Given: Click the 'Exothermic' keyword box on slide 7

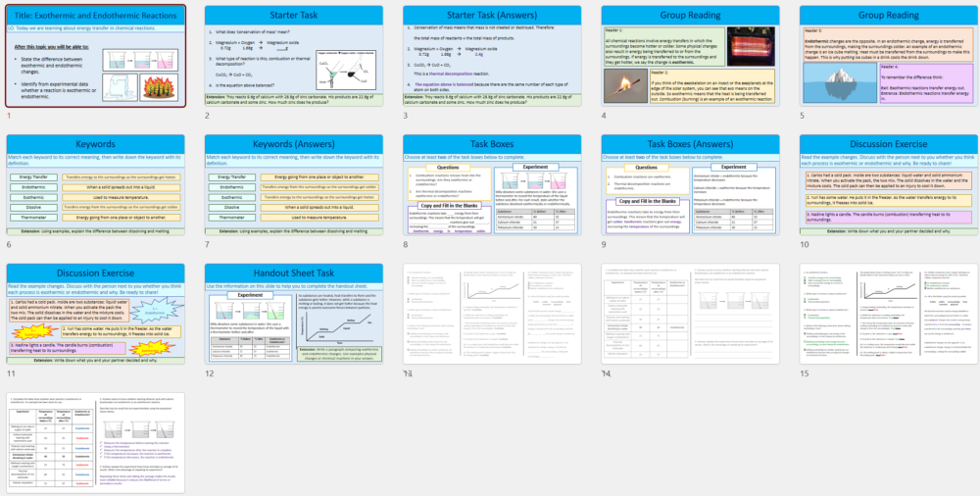Looking at the screenshot, I should [x=232, y=197].
